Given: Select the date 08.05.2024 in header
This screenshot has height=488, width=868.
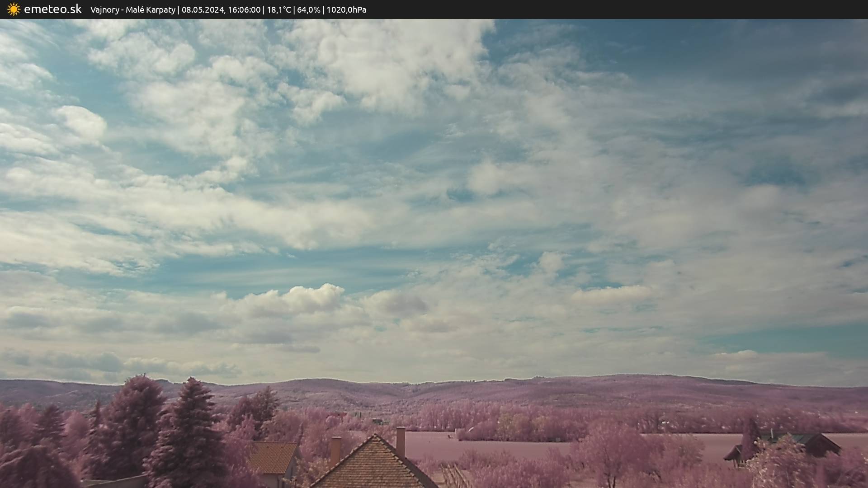Looking at the screenshot, I should 203,10.
